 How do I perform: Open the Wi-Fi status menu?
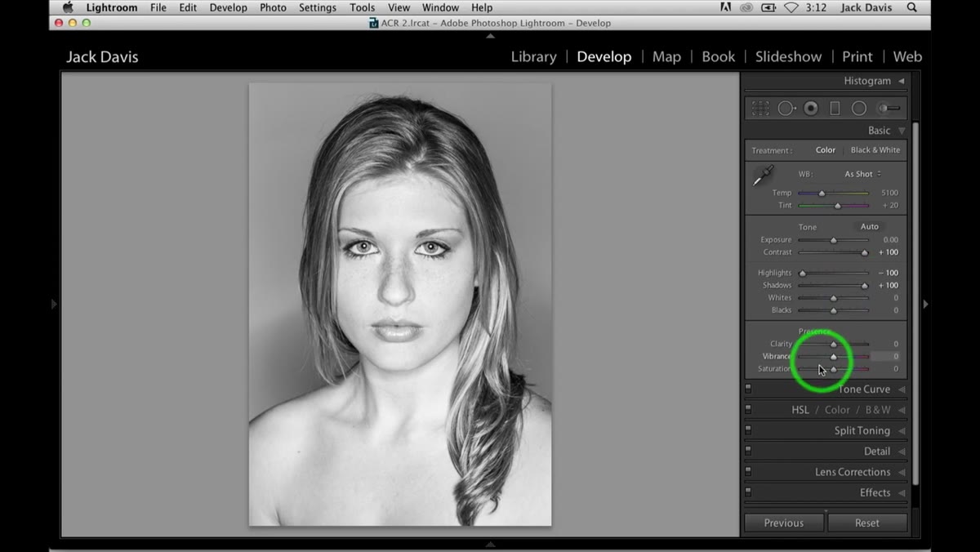pyautogui.click(x=791, y=8)
